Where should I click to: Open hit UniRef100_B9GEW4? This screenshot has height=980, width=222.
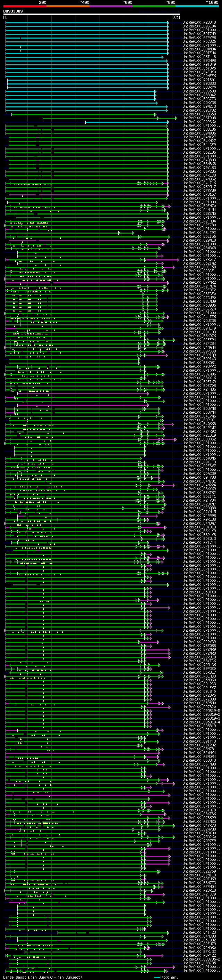[199, 26]
